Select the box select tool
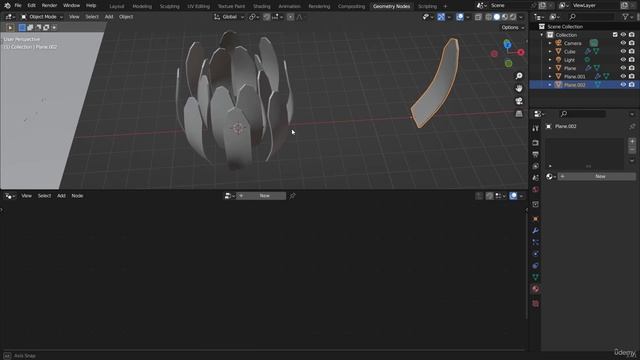This screenshot has width=640, height=360. [x=22, y=27]
